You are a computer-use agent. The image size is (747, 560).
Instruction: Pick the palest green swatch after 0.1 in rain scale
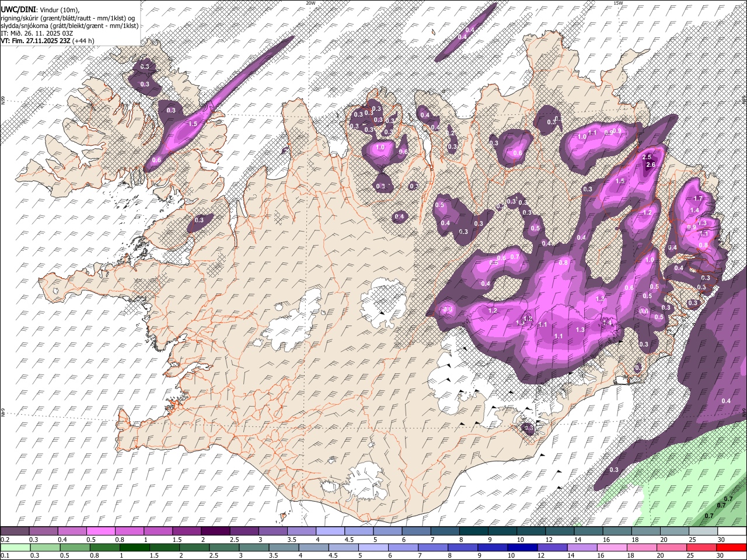click(x=15, y=547)
